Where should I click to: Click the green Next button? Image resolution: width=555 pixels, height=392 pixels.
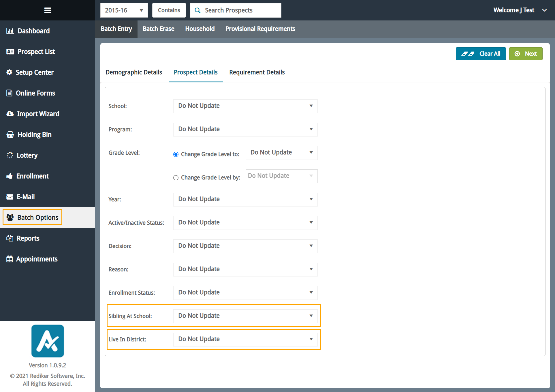526,54
